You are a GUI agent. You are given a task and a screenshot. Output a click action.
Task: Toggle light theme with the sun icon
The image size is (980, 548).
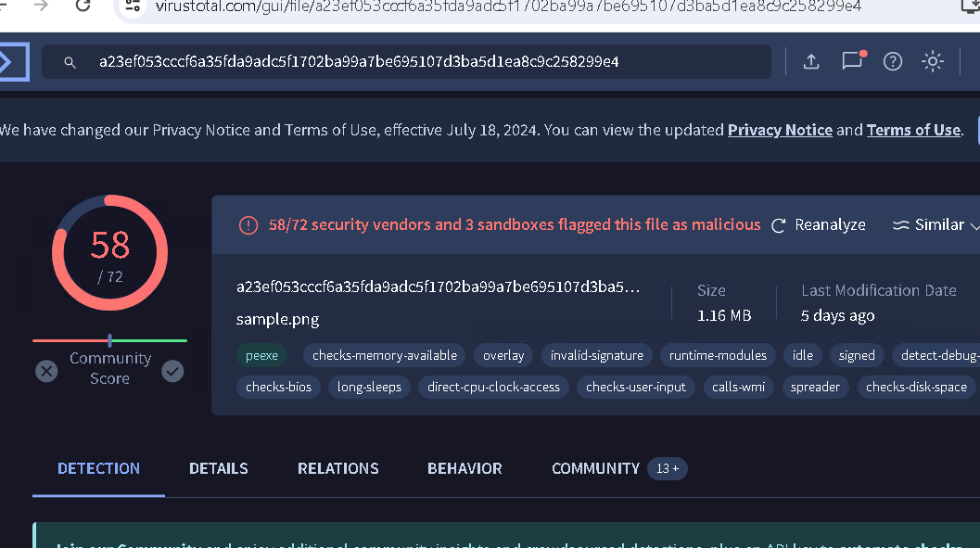click(x=932, y=61)
